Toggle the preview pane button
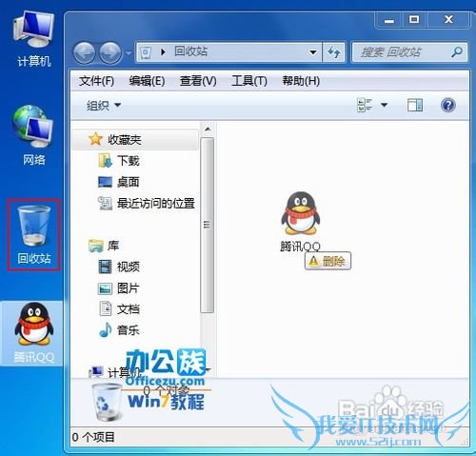 (415, 105)
